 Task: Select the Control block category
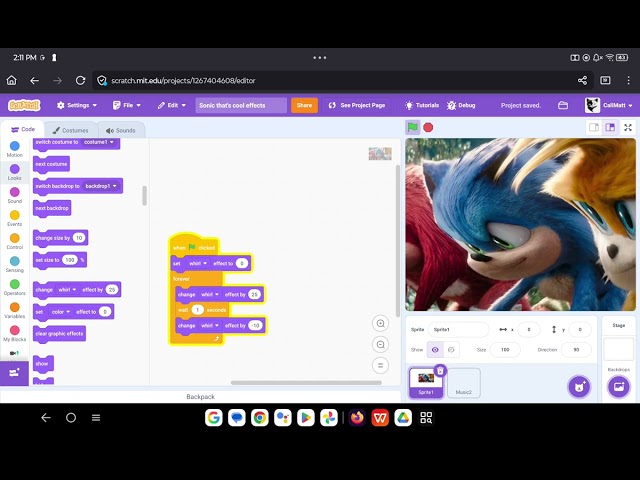15,241
